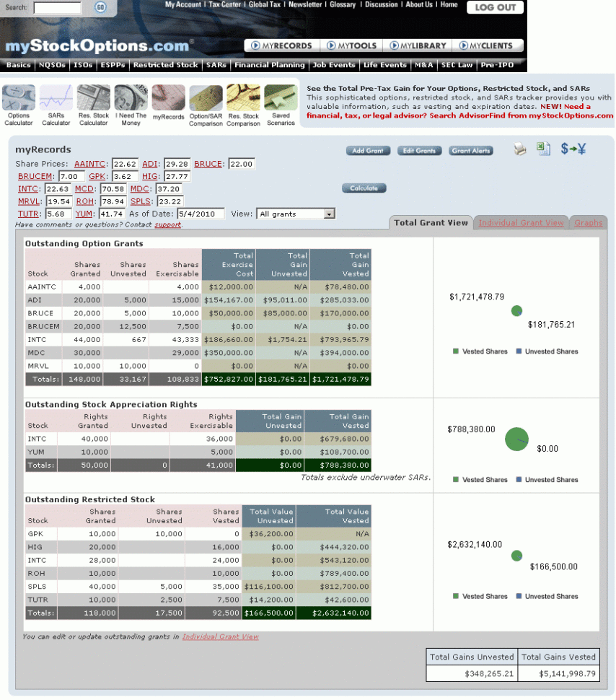The image size is (616, 700).
Task: Click the LOG OUT button
Action: (x=495, y=8)
